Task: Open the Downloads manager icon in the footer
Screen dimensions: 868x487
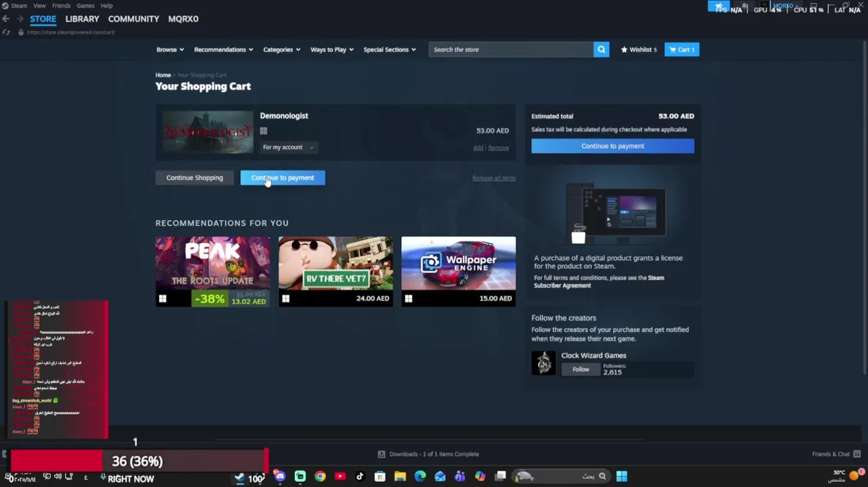Action: pyautogui.click(x=382, y=454)
